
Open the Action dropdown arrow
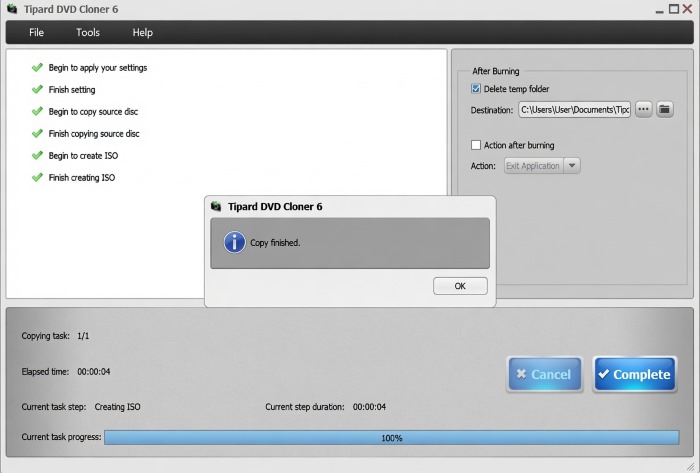572,166
